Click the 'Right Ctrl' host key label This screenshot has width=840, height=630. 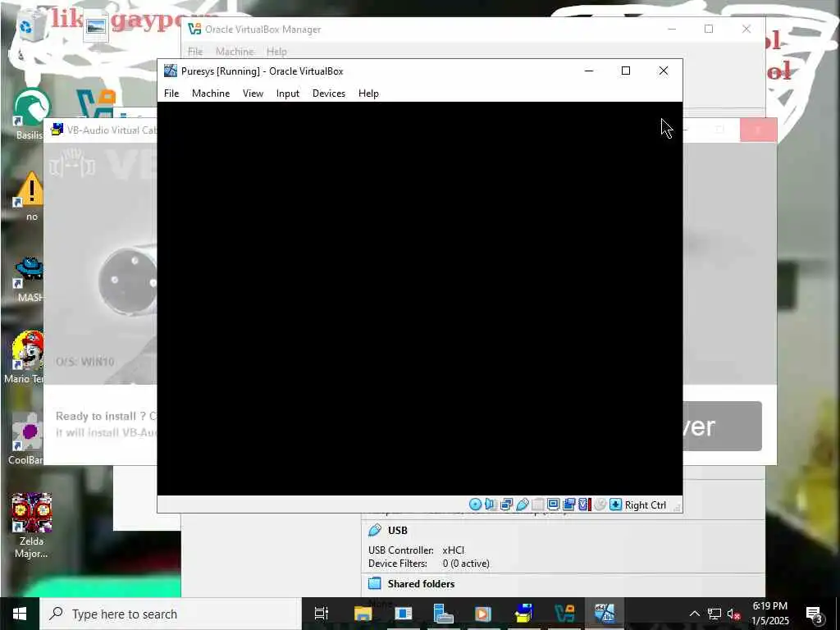pos(645,505)
